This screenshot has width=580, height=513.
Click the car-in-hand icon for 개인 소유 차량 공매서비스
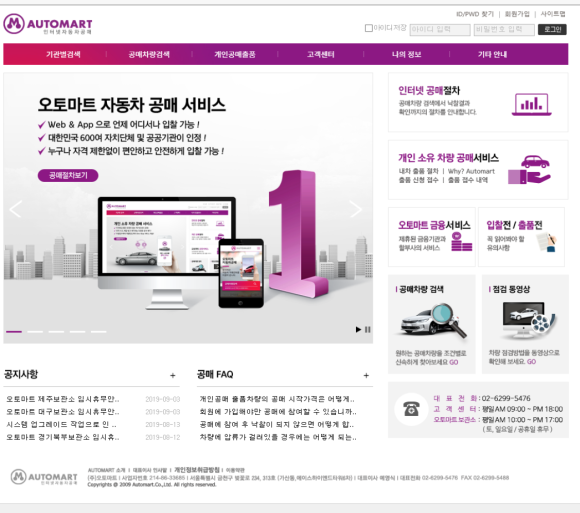click(x=529, y=169)
